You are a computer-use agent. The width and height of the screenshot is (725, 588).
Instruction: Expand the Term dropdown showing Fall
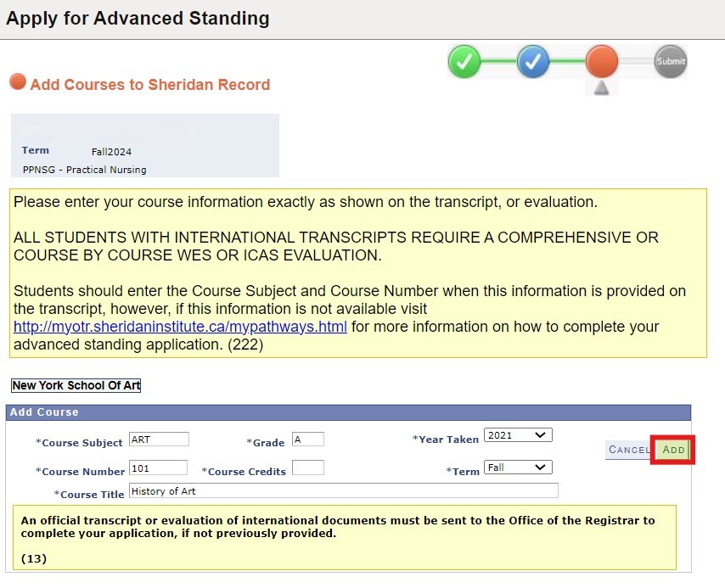pos(518,468)
